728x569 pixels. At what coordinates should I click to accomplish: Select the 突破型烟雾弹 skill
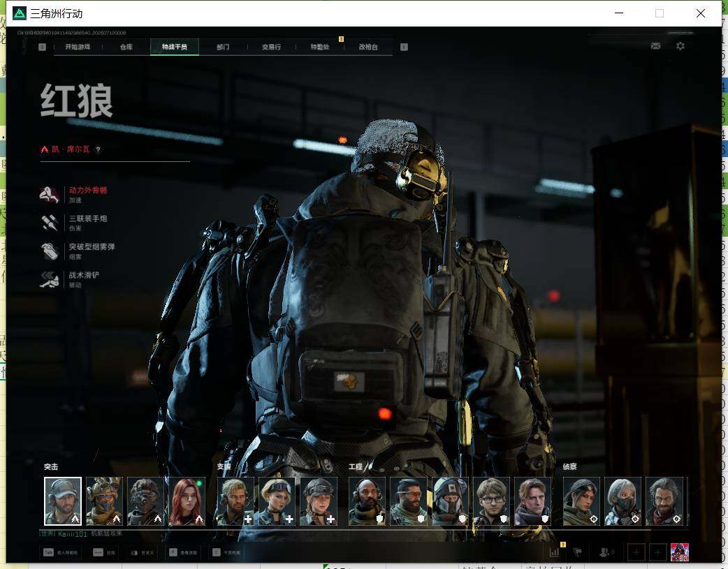pyautogui.click(x=78, y=251)
